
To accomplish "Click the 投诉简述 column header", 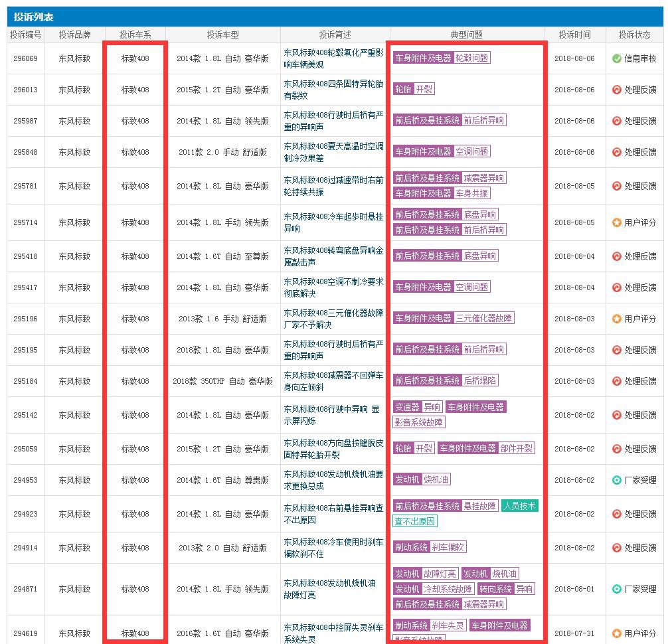I will (x=335, y=35).
